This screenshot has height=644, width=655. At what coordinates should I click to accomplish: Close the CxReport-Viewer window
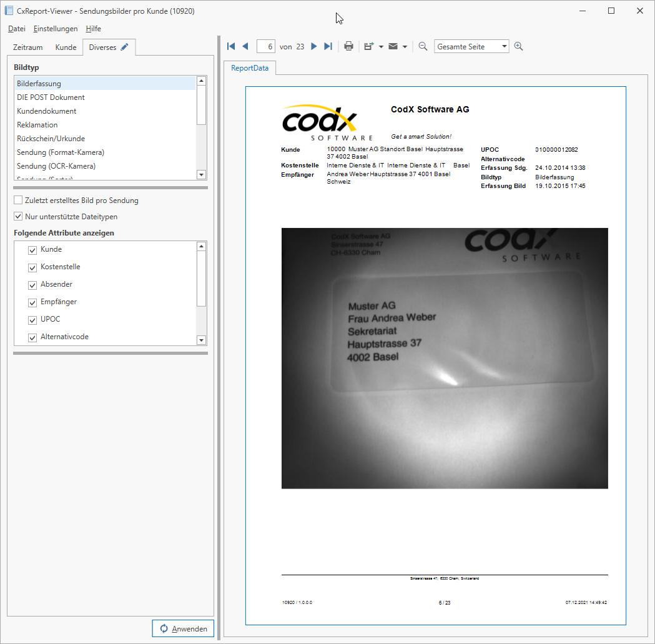tap(639, 11)
